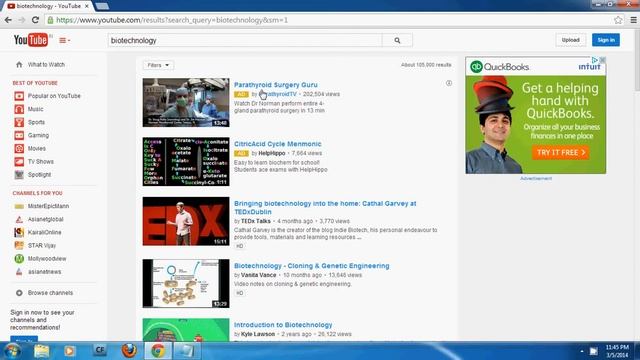Screen dimensions: 640x360
Task: Click the browser back arrow
Action: click(8, 20)
